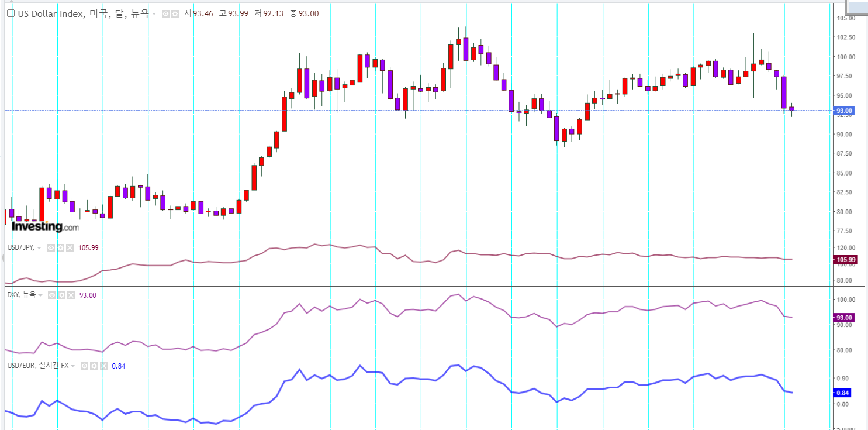868x430 pixels.
Task: Click the 93.00 DXY price tag on axis
Action: 844,317
